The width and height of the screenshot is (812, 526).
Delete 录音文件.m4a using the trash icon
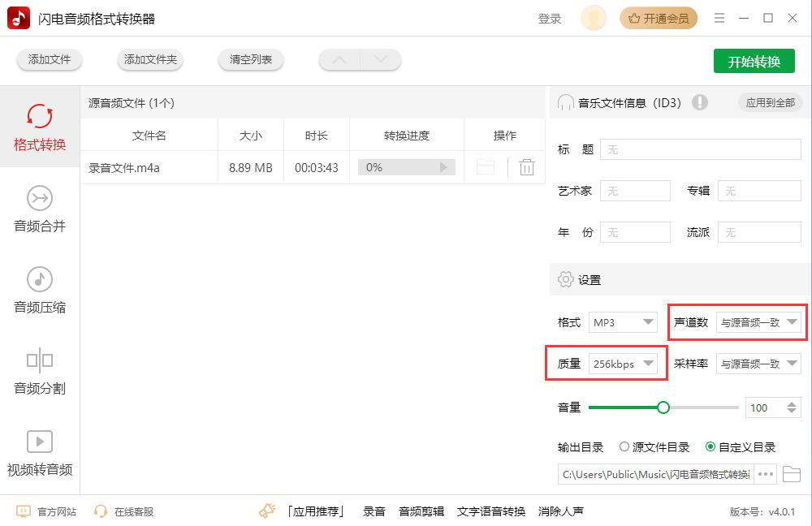tap(527, 166)
